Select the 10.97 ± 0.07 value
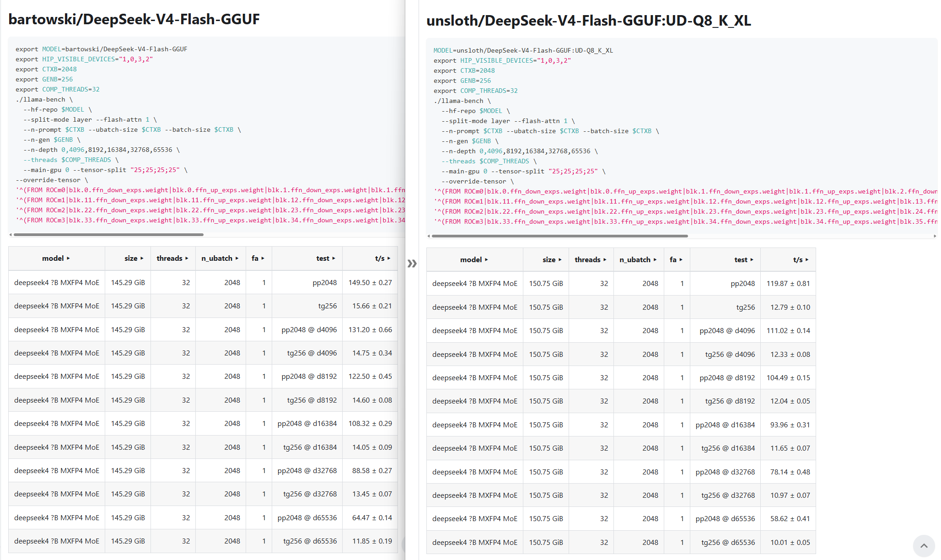 click(790, 495)
